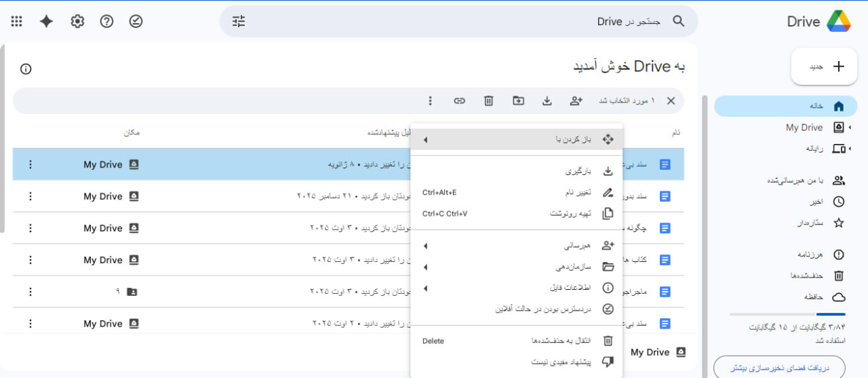The height and width of the screenshot is (378, 868).
Task: Click the move to folder toolbar icon
Action: 518,101
